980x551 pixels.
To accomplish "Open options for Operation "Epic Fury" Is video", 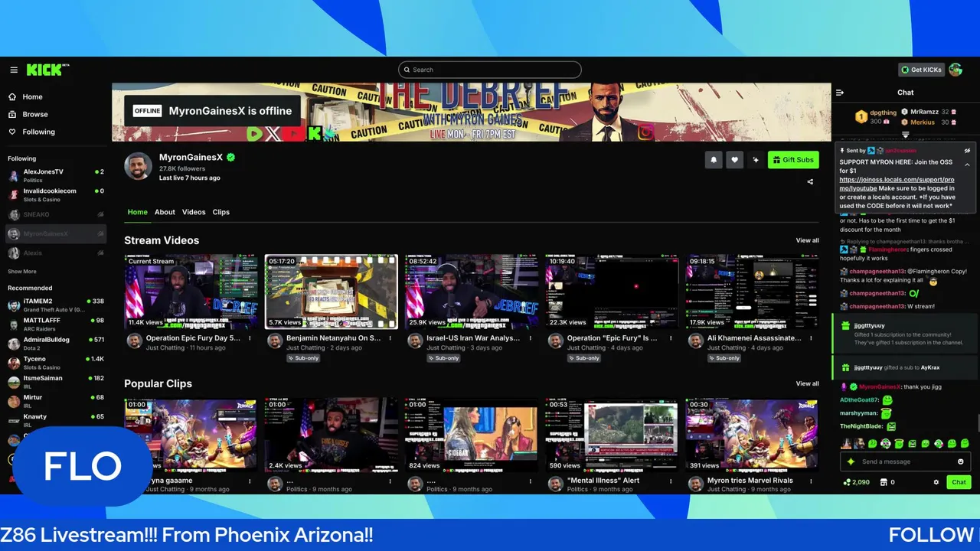I will (x=671, y=337).
